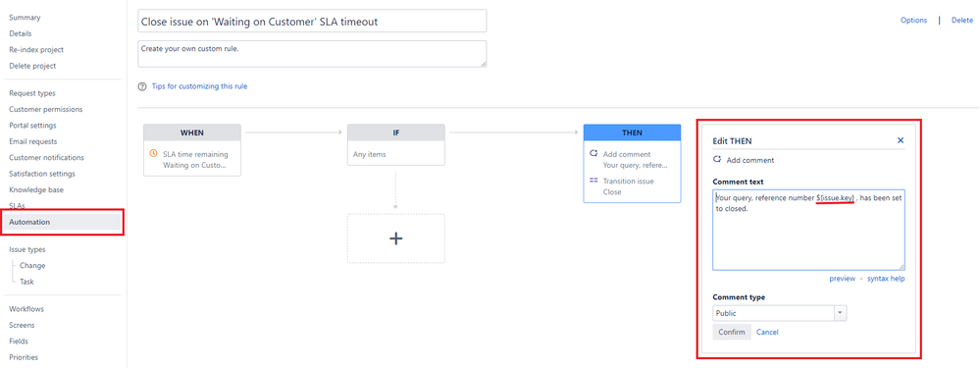This screenshot has height=368, width=980.
Task: Click the Confirm button
Action: [x=731, y=332]
